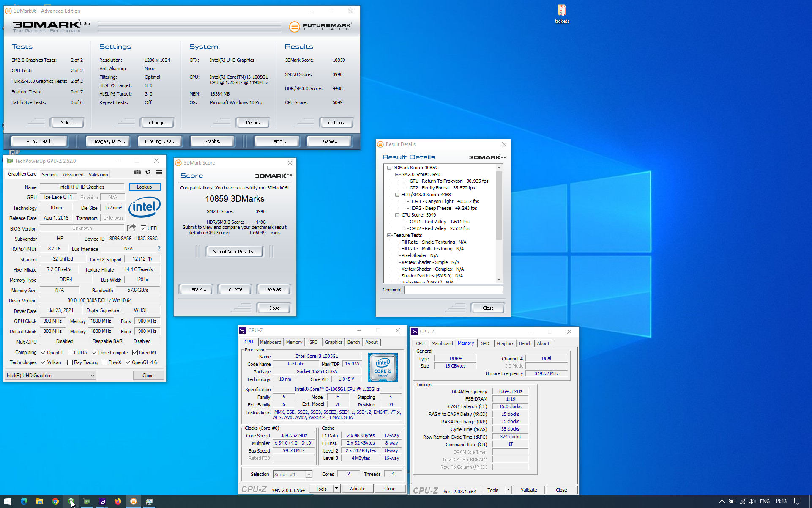
Task: Click the Futuremark Corporation logo
Action: coord(320,27)
